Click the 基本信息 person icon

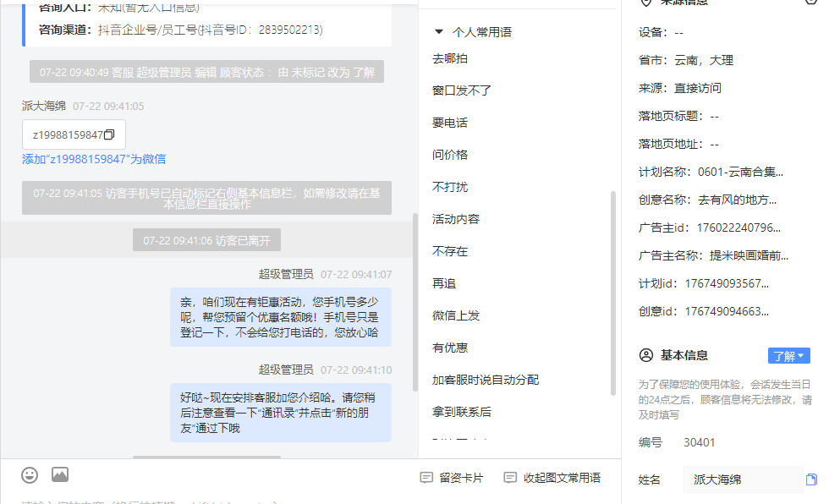point(646,355)
